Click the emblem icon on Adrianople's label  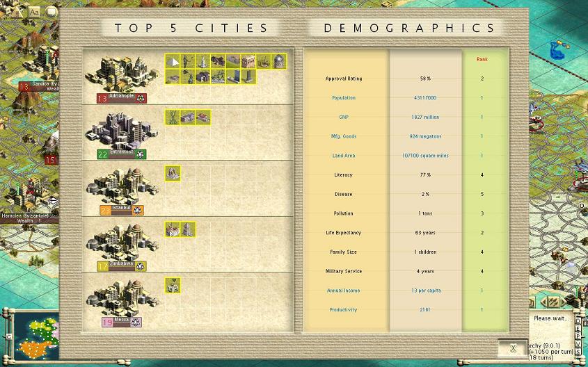click(x=141, y=99)
